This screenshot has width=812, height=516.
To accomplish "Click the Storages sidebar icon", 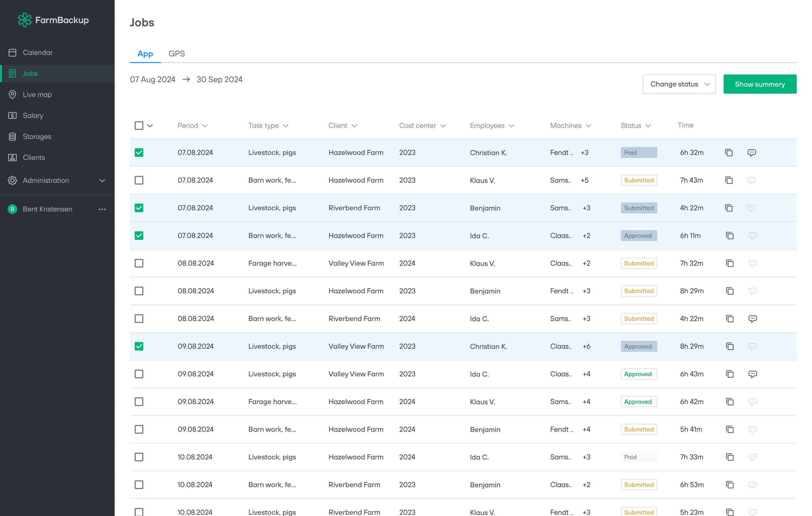I will click(x=12, y=137).
